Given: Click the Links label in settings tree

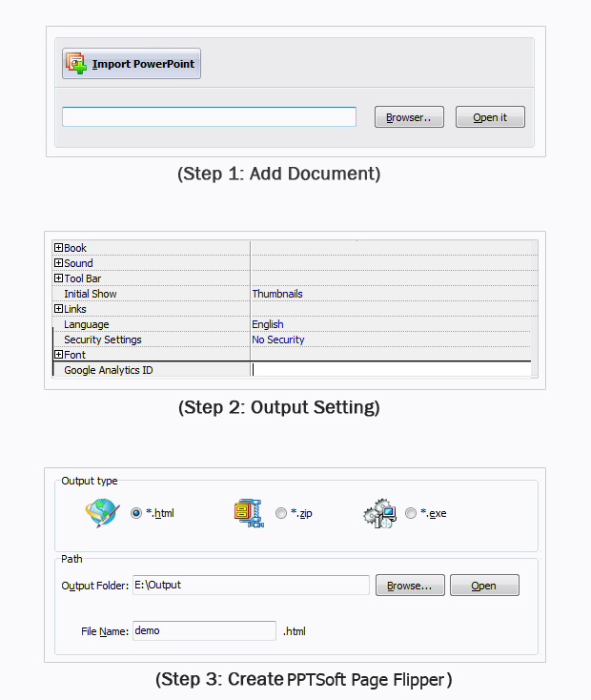Looking at the screenshot, I should 75,309.
